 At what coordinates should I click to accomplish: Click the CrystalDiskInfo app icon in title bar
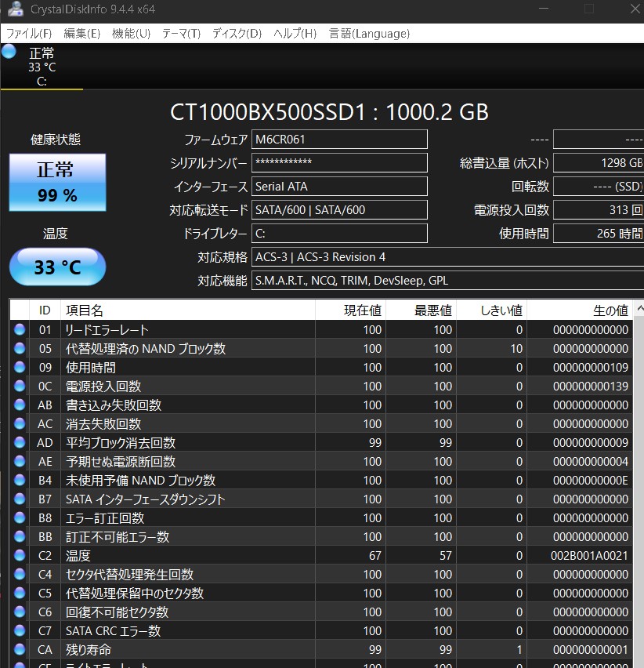click(13, 10)
